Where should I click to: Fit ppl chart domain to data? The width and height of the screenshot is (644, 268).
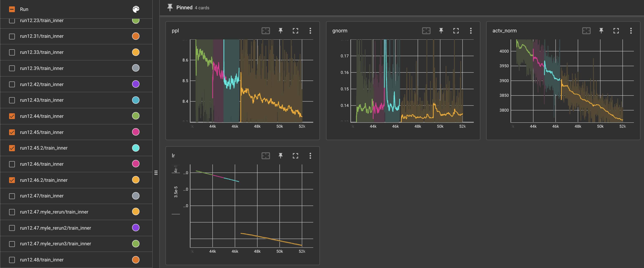tap(266, 31)
